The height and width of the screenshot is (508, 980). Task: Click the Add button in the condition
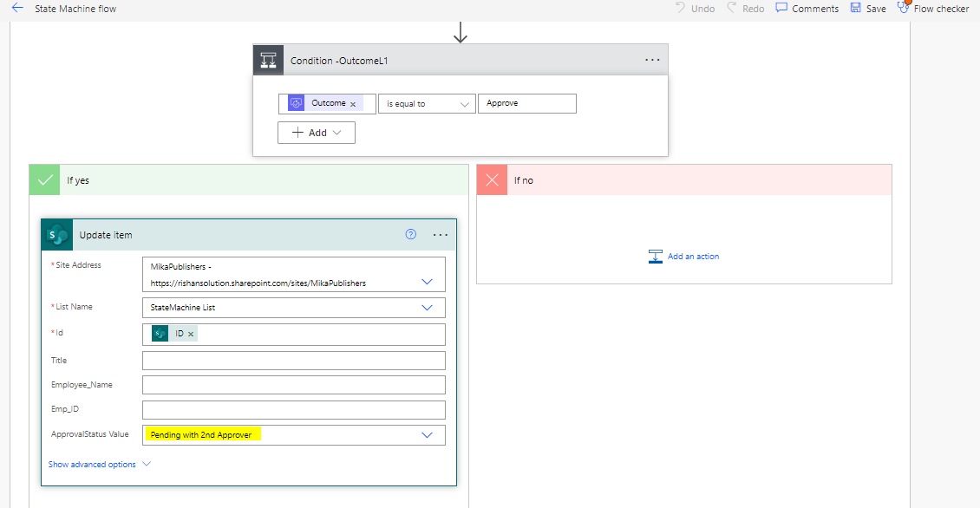317,133
